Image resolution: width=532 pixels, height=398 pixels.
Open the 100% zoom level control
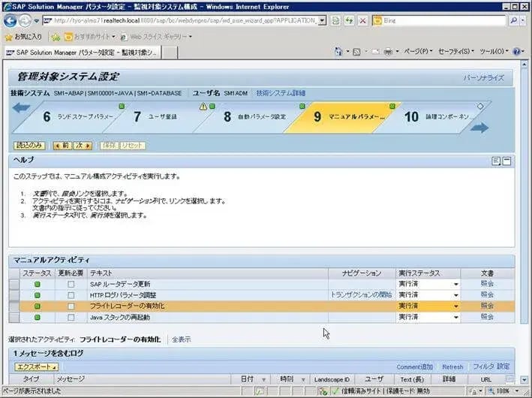pos(504,391)
